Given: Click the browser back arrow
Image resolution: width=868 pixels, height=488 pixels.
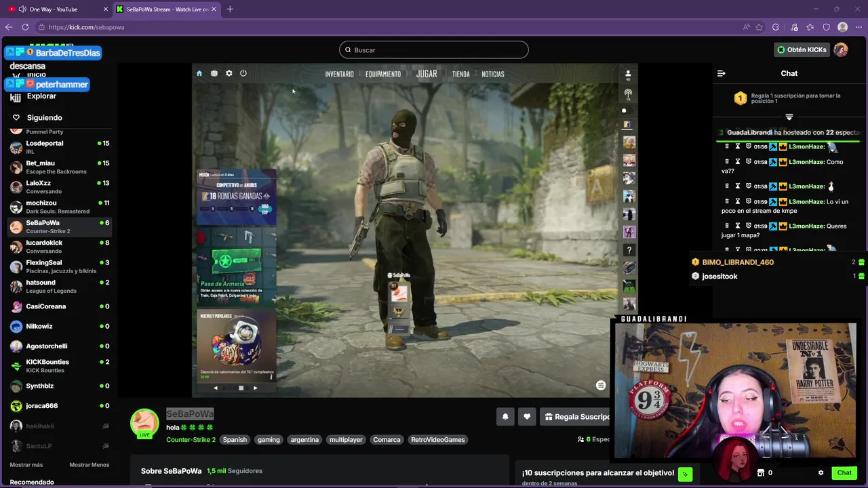Looking at the screenshot, I should coord(9,27).
